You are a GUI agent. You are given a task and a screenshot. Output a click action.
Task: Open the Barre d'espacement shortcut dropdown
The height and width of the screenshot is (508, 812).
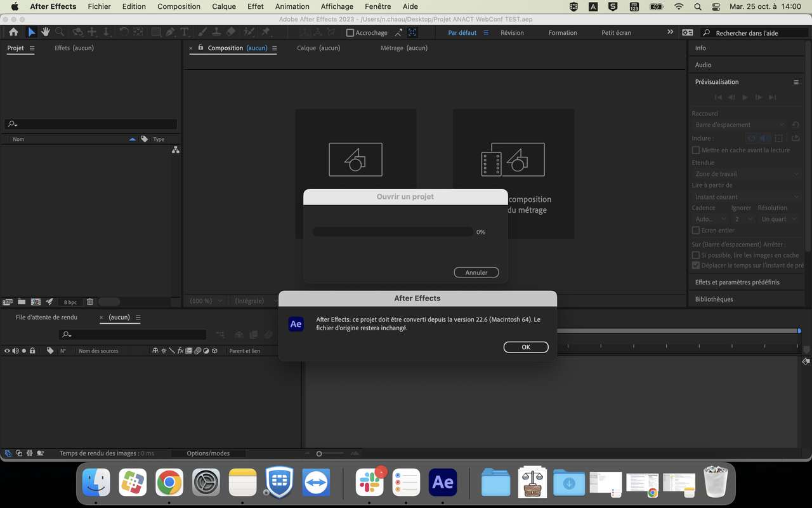(739, 125)
